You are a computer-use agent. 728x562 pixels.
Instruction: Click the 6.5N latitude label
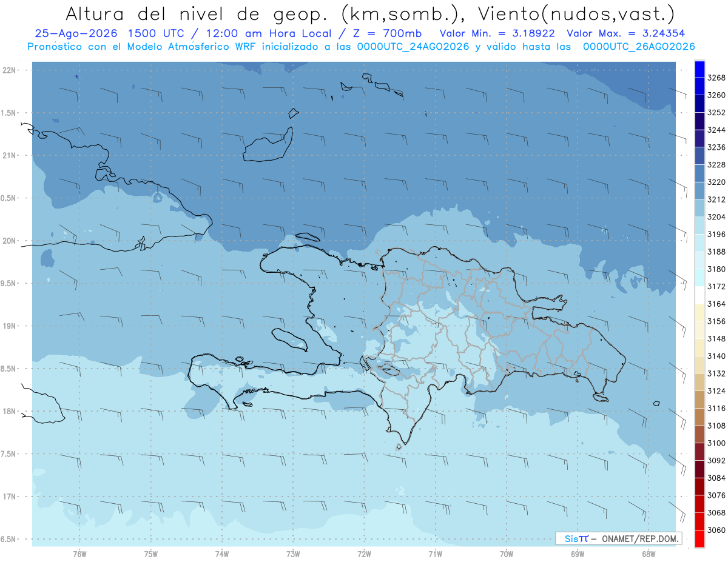[x=9, y=540]
